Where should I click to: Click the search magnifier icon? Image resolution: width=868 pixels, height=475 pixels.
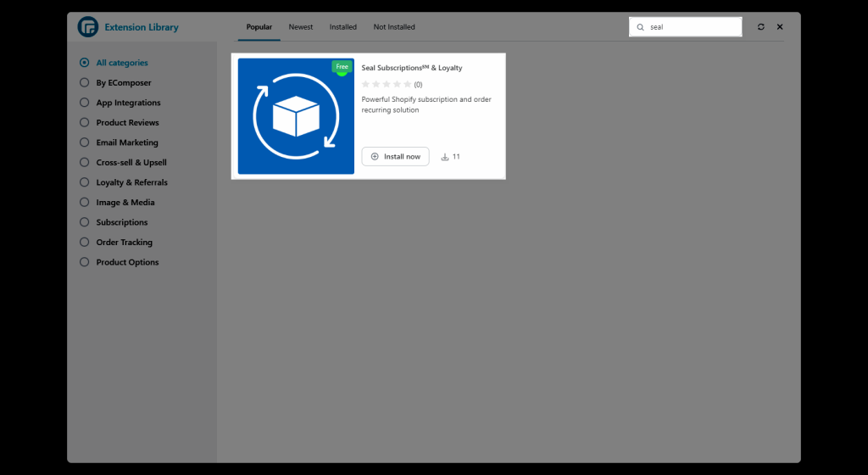tap(641, 27)
